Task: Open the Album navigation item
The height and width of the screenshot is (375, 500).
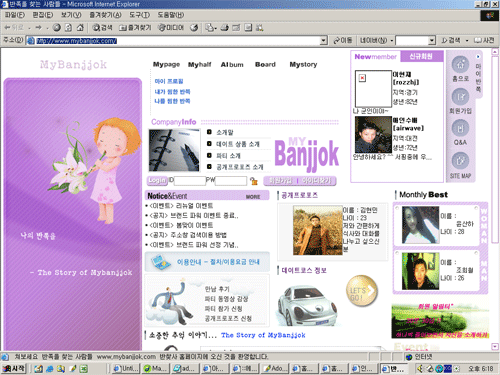Action: pos(232,64)
